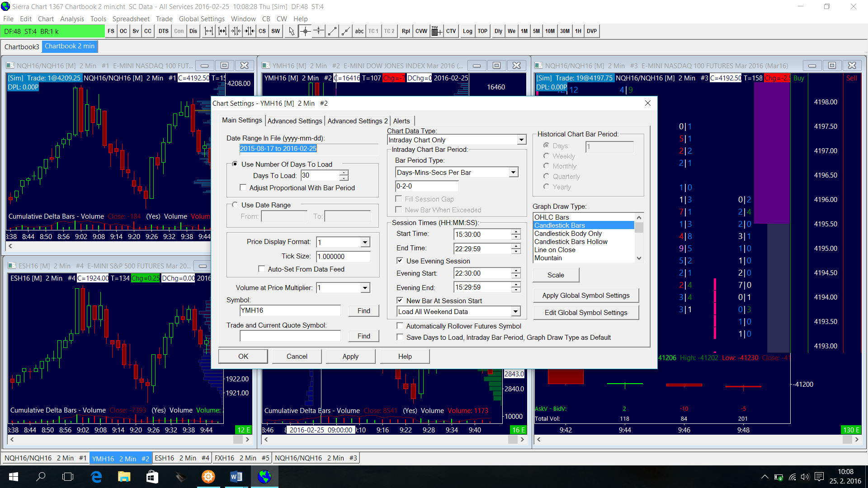Click the TVW grid toolbar icon
The image size is (868, 488).
coord(436,31)
